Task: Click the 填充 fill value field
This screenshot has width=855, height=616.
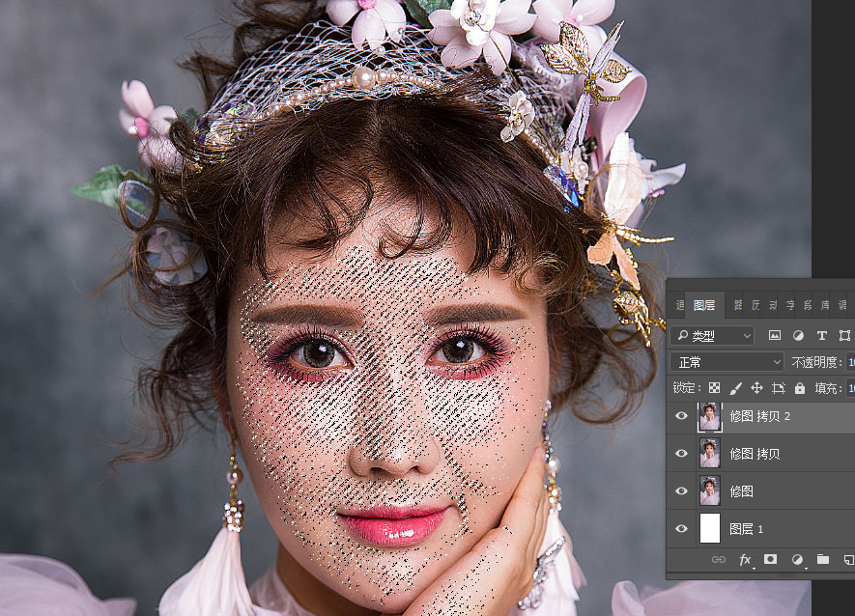Action: point(849,388)
